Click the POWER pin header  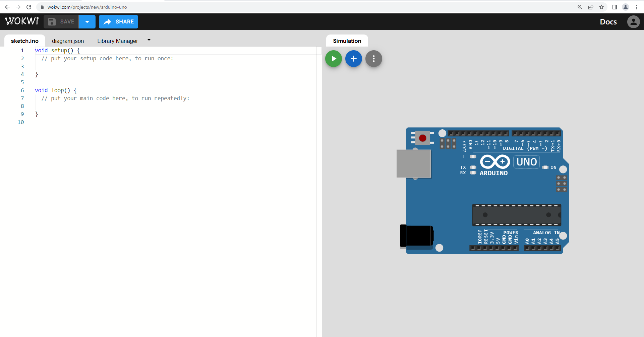click(x=494, y=248)
